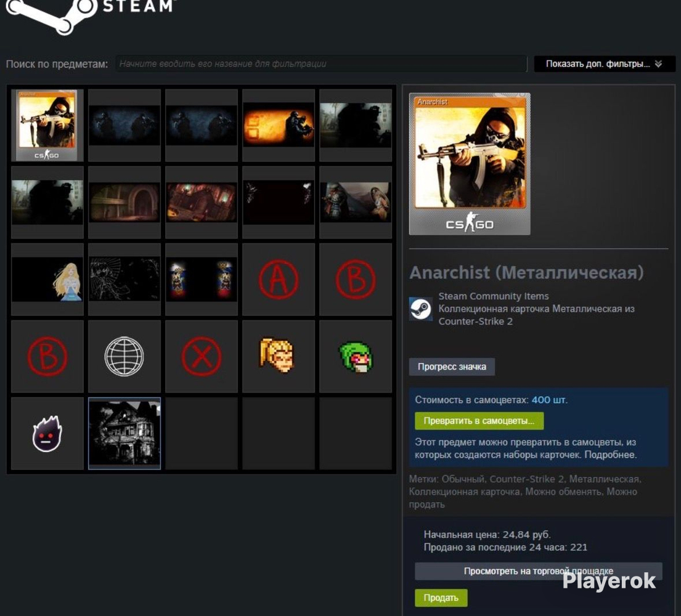
Task: Click Превратить в самоцветы button
Action: [x=479, y=421]
